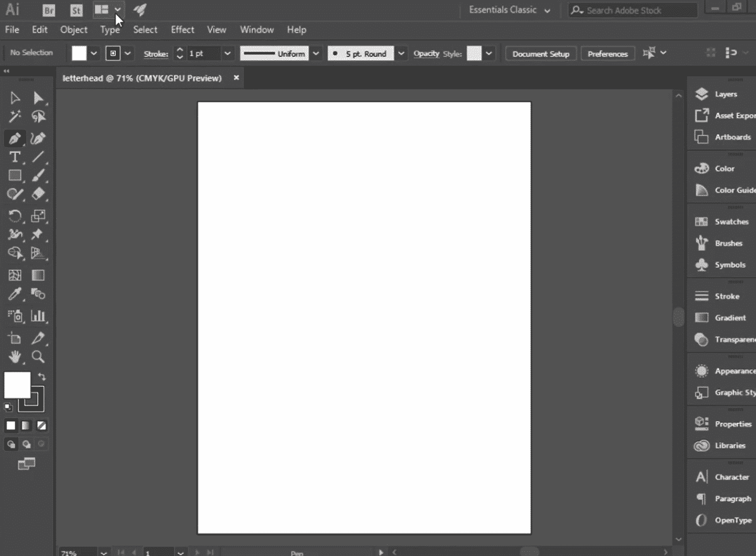Viewport: 756px width, 556px height.
Task: Change the screen mode
Action: [x=26, y=463]
